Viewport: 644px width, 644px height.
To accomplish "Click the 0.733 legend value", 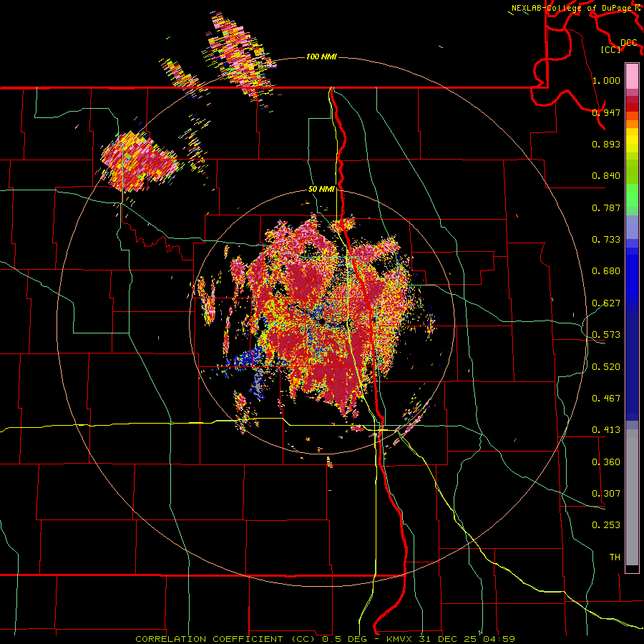I will pos(606,240).
